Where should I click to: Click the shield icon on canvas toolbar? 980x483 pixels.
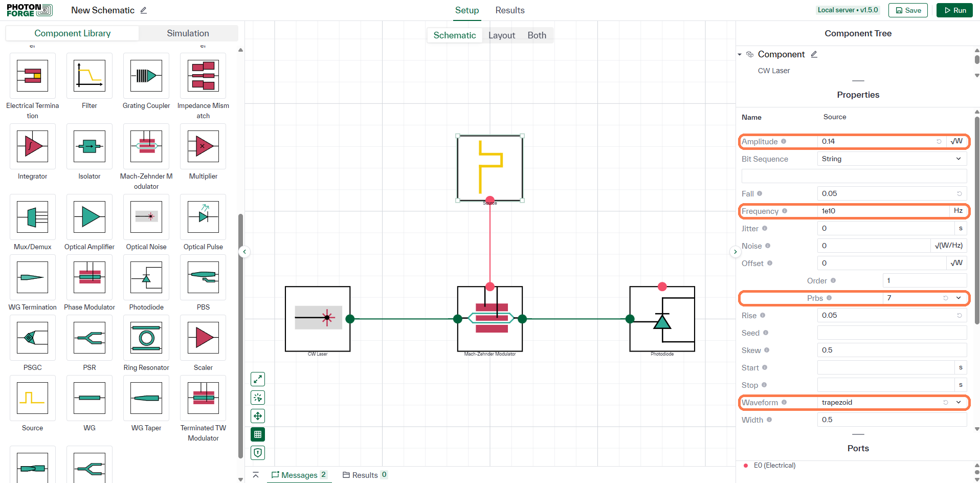click(x=258, y=453)
